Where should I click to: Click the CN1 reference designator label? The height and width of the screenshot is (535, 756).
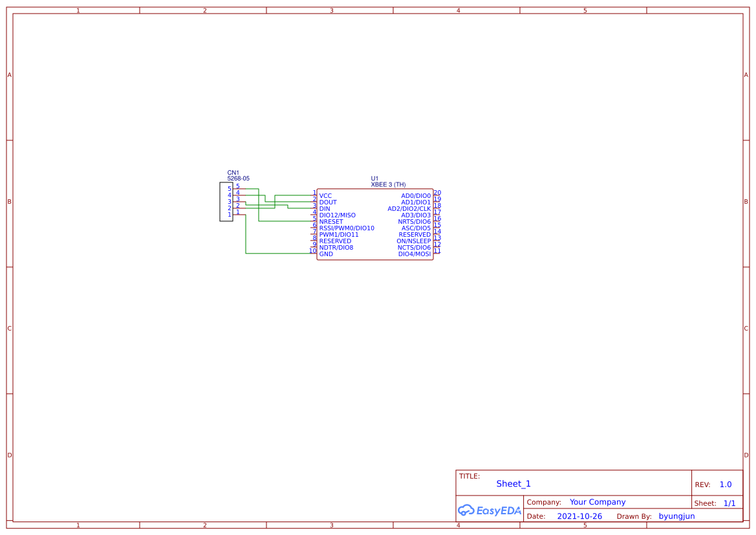click(x=232, y=172)
